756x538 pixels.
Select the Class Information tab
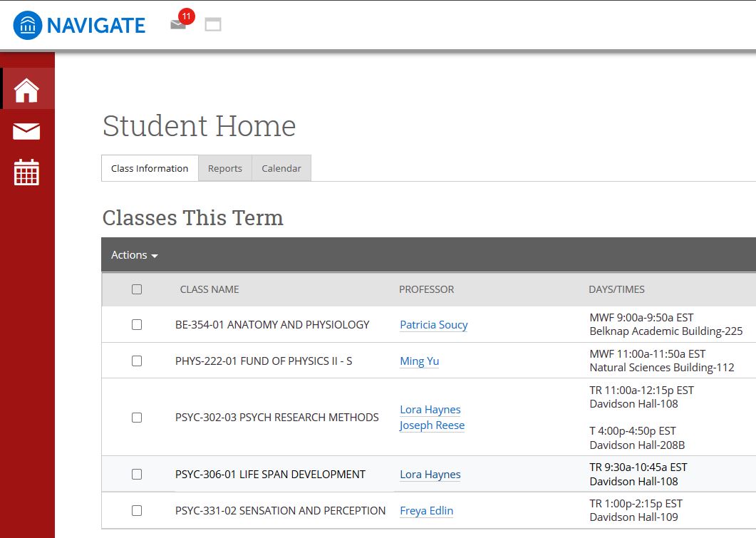[x=150, y=169]
